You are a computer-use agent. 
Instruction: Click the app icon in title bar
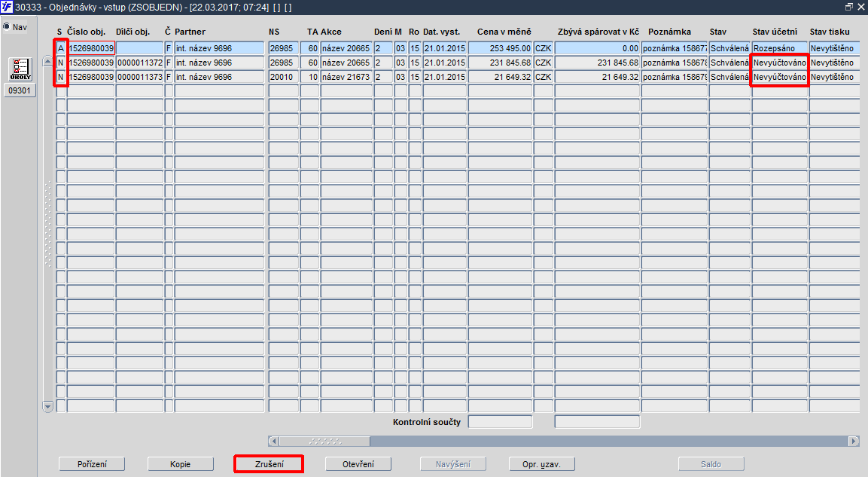[6, 8]
